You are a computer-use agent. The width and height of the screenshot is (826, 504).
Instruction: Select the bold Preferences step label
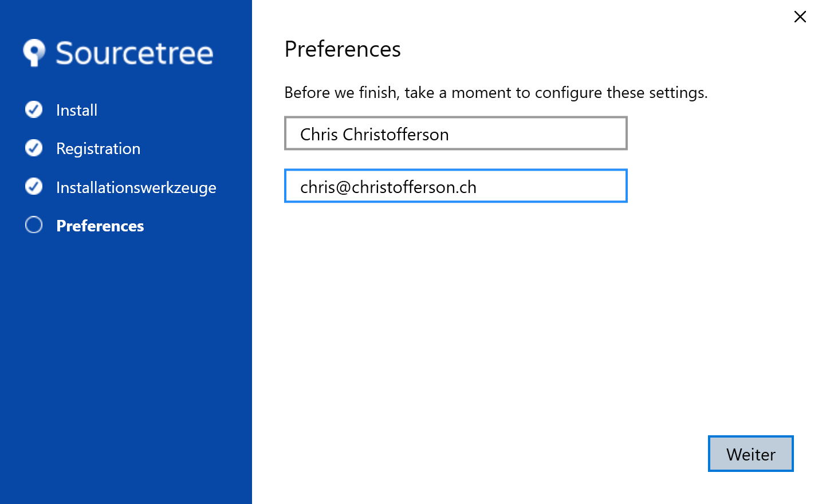click(100, 226)
